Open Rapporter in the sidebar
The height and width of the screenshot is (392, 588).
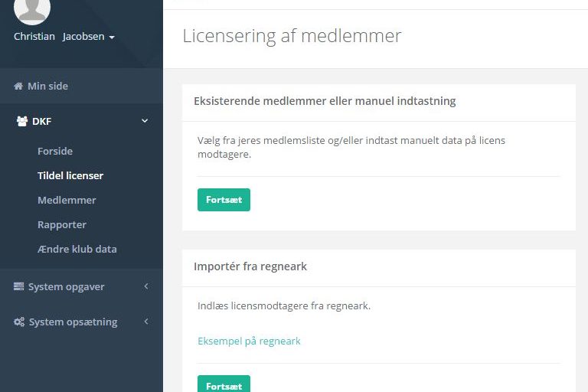[62, 224]
